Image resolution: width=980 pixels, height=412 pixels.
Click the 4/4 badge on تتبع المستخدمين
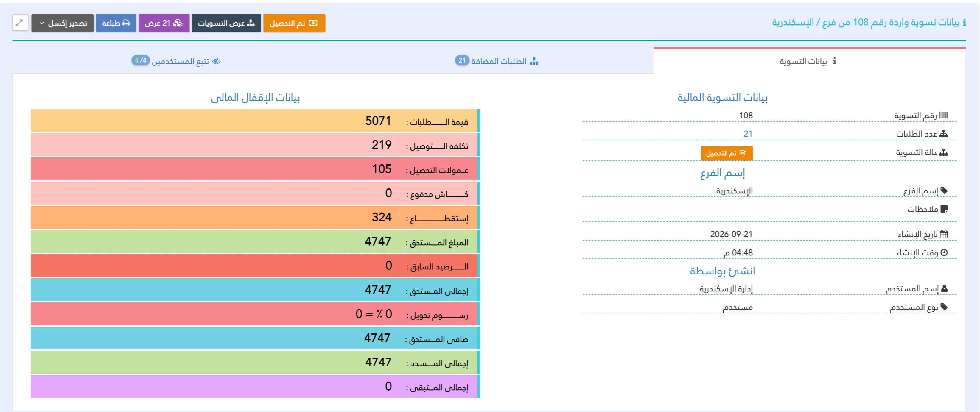pyautogui.click(x=140, y=60)
